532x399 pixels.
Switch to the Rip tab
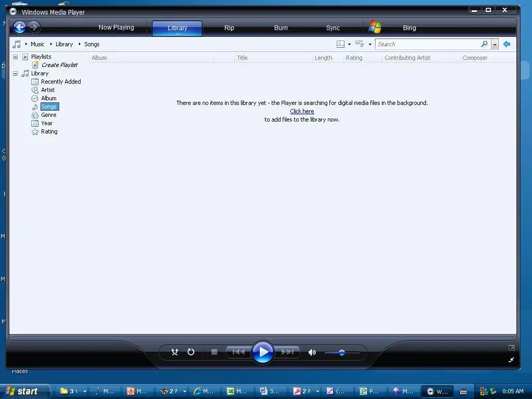pos(229,28)
